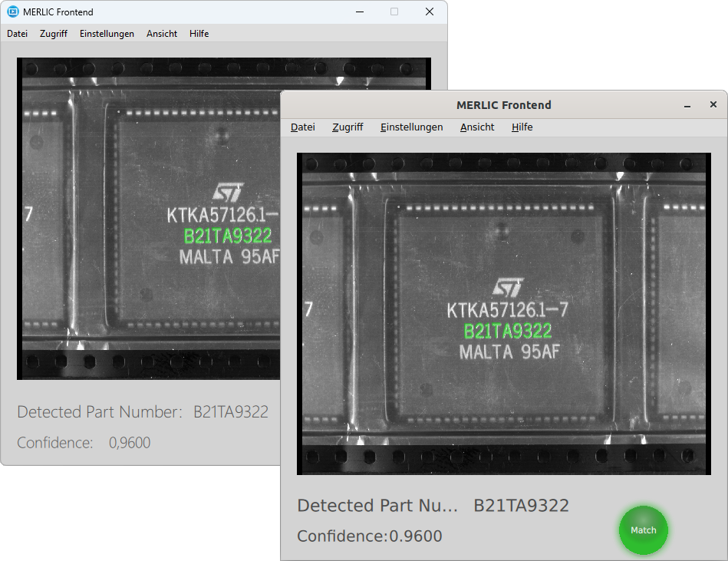This screenshot has height=561, width=728.
Task: Minimize the front MERLIC Frontend window
Action: (687, 105)
